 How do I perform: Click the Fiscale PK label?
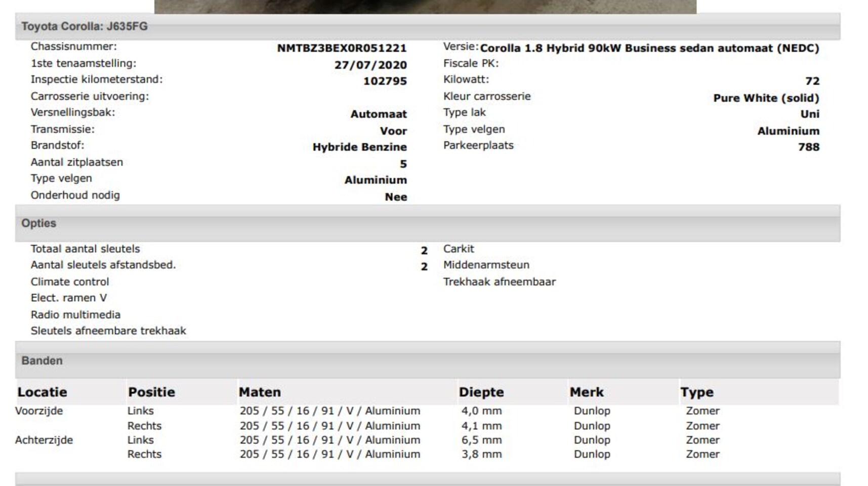pos(471,63)
